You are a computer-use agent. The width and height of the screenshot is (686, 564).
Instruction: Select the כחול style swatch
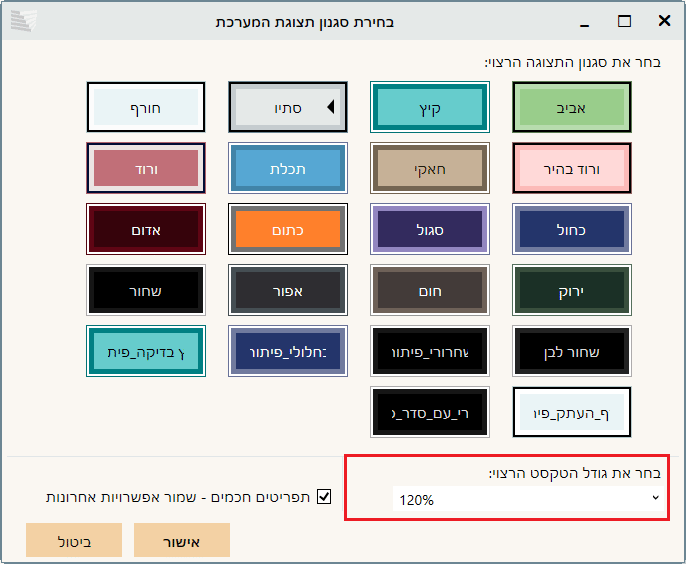tap(571, 229)
